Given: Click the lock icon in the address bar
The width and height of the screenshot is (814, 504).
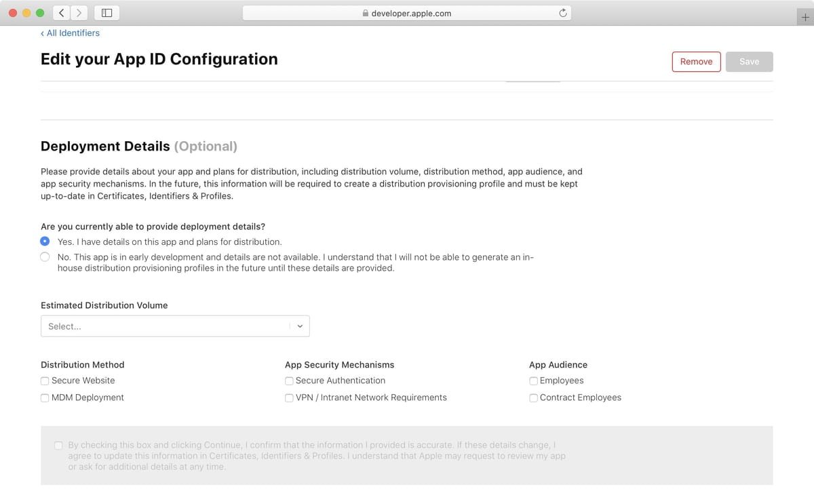Looking at the screenshot, I should (x=366, y=13).
